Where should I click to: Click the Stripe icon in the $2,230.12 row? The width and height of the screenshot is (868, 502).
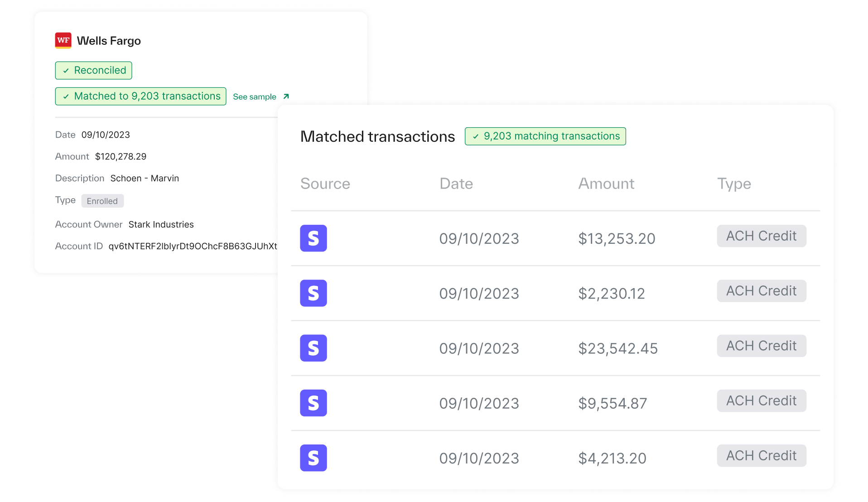[x=313, y=293]
